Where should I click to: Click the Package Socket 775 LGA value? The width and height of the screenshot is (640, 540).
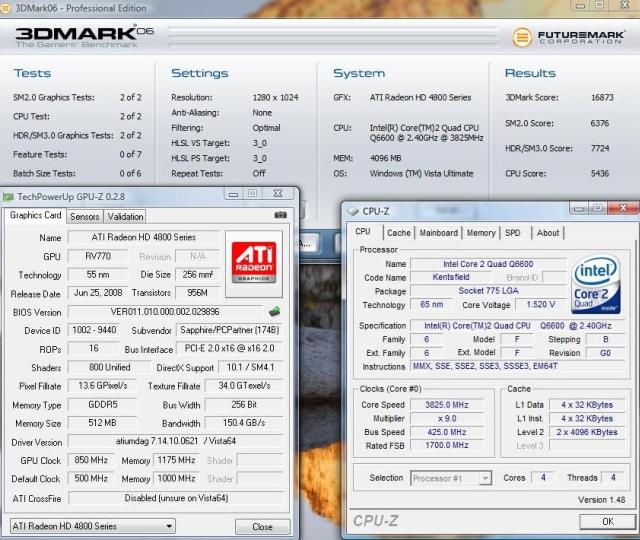(x=488, y=291)
